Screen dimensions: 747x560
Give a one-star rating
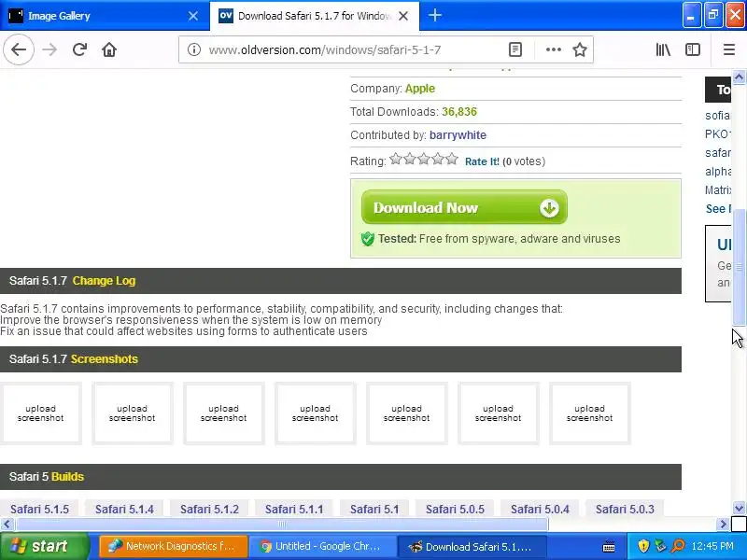pyautogui.click(x=396, y=159)
